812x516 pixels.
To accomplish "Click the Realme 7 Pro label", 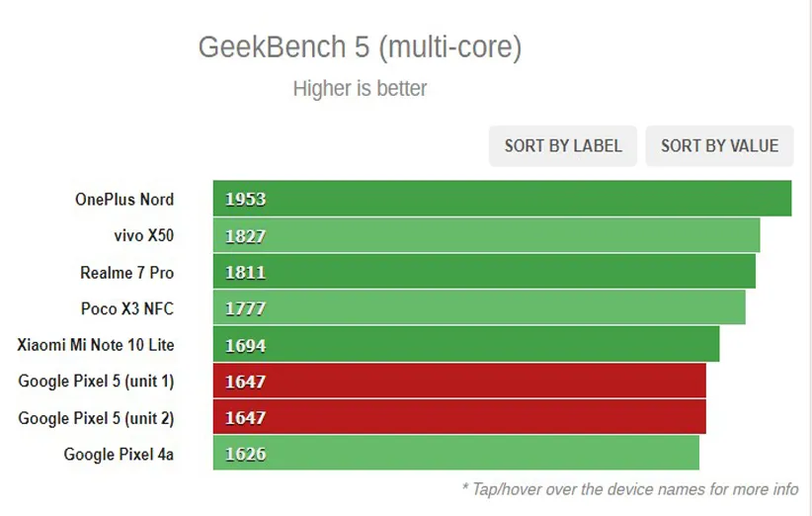I will click(x=126, y=272).
